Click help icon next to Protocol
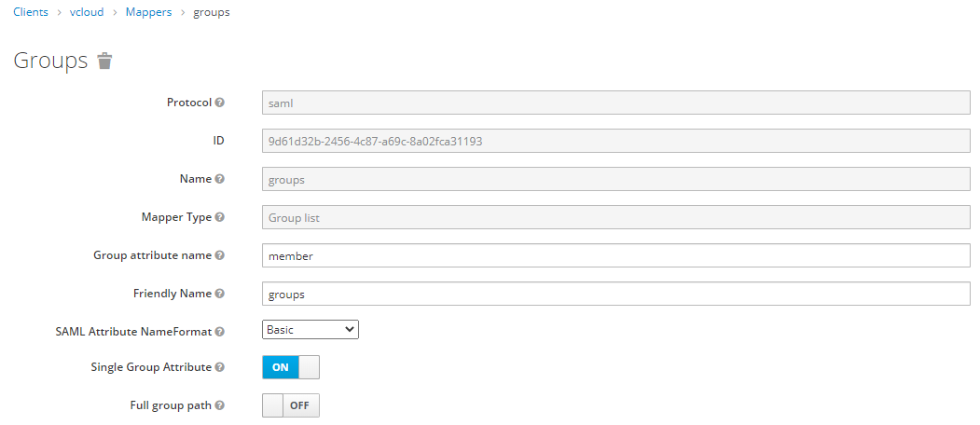The width and height of the screenshot is (980, 425). point(220,103)
